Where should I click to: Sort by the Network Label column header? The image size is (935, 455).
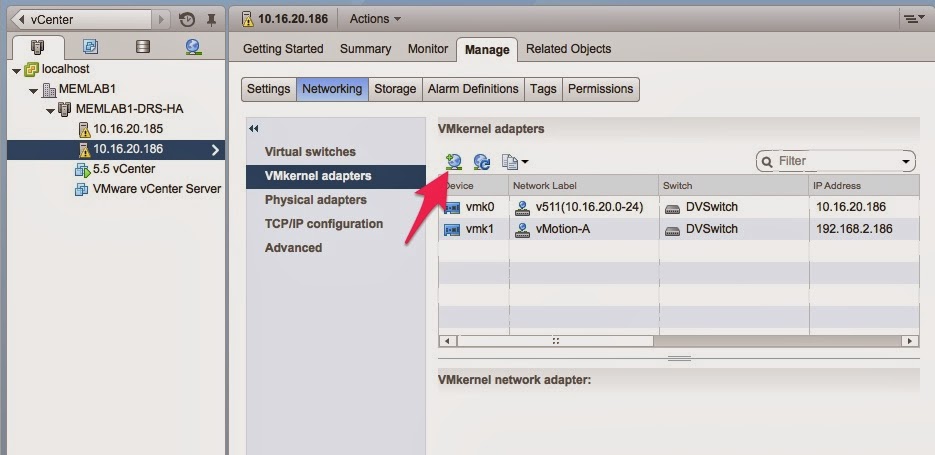[x=584, y=185]
